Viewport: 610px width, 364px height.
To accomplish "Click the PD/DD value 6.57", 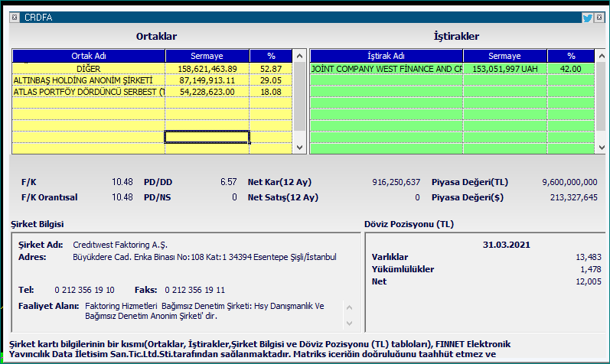I will 228,182.
